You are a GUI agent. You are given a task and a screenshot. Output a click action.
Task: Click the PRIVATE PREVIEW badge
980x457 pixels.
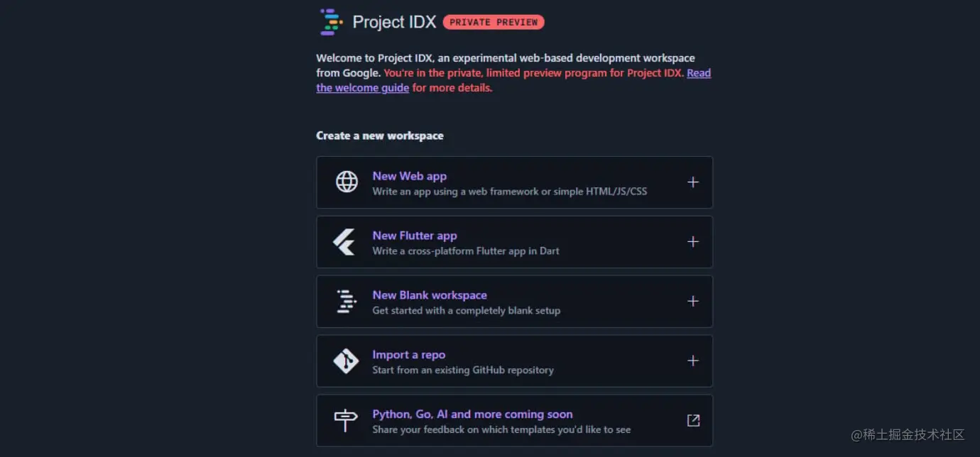point(493,22)
